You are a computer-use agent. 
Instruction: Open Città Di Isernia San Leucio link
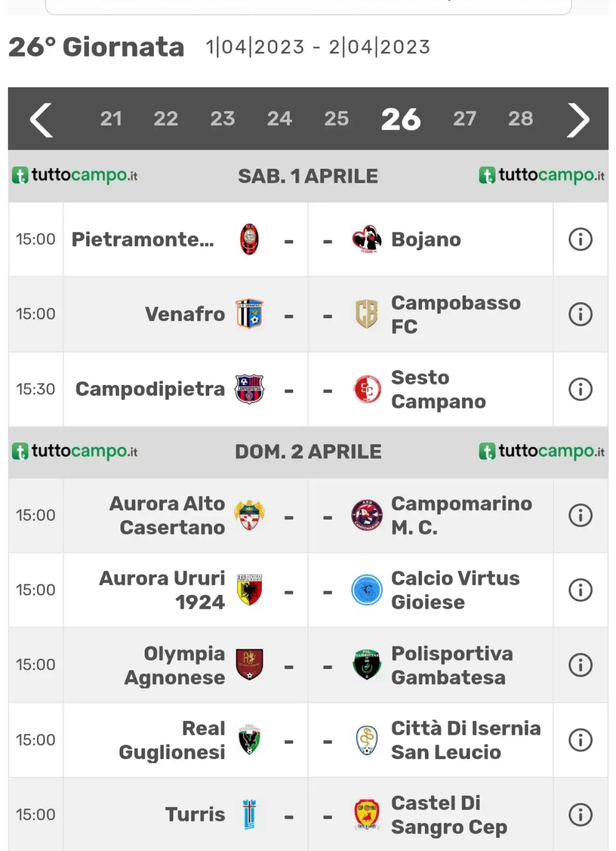tap(466, 740)
